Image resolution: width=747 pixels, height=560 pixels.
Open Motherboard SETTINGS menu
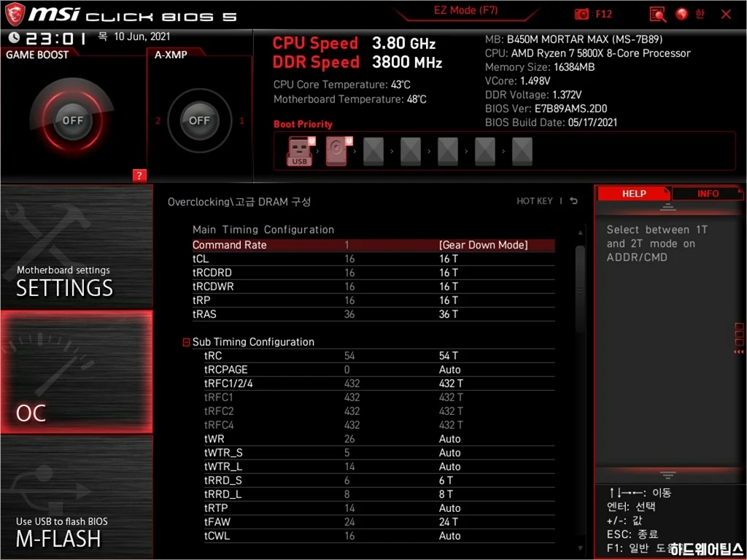76,246
